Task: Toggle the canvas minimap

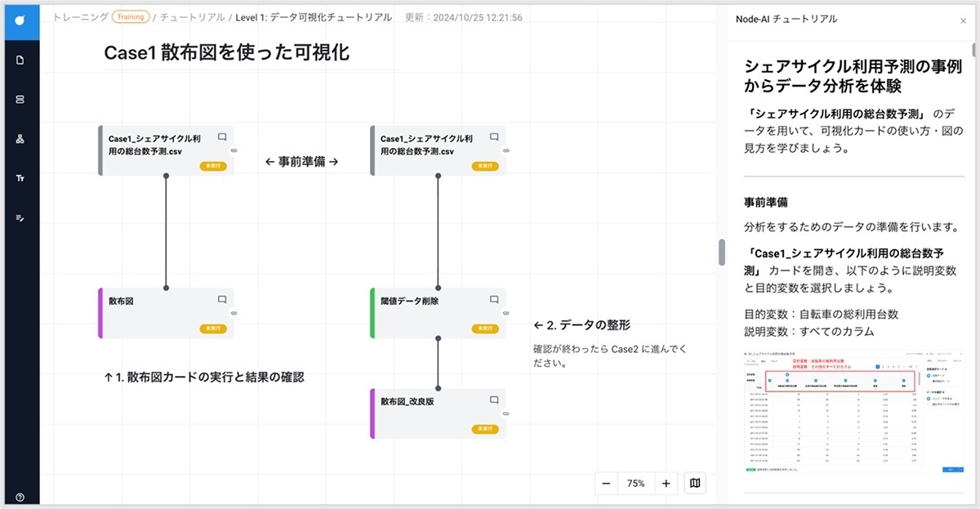Action: [695, 484]
